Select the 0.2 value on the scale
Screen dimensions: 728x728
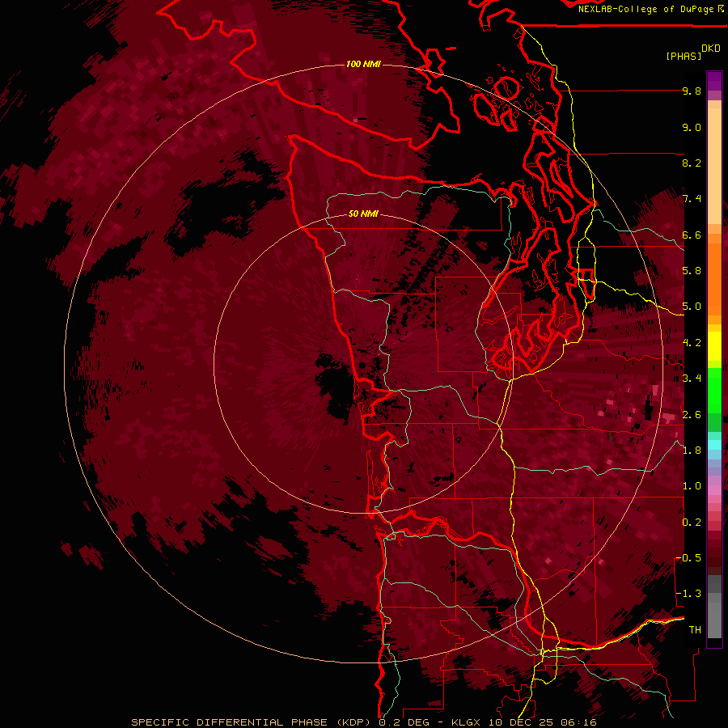click(692, 523)
